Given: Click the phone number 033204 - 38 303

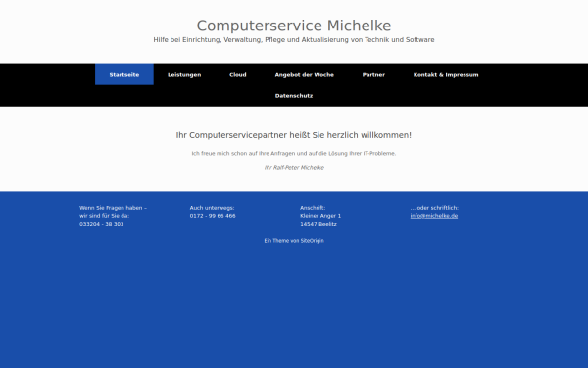Looking at the screenshot, I should [x=102, y=224].
